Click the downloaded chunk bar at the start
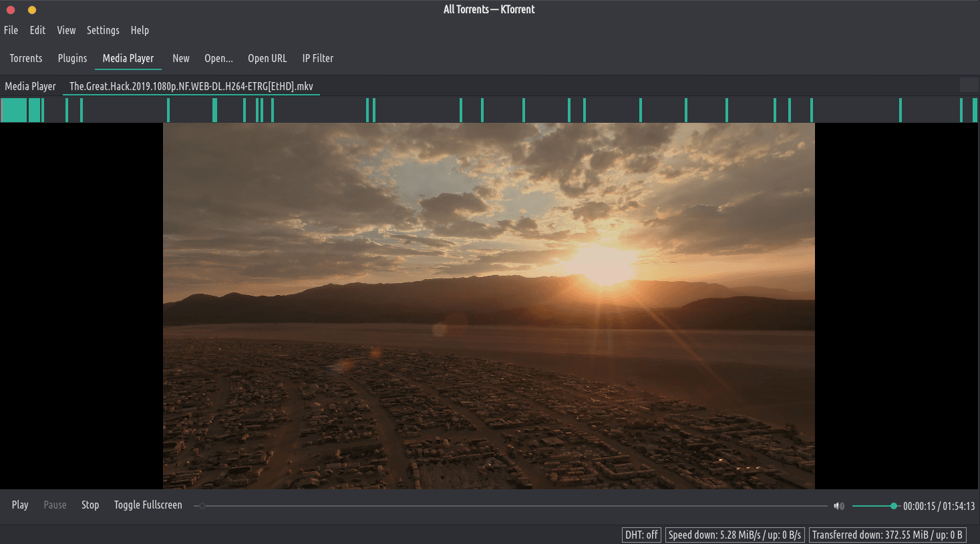980x544 pixels. pyautogui.click(x=14, y=110)
